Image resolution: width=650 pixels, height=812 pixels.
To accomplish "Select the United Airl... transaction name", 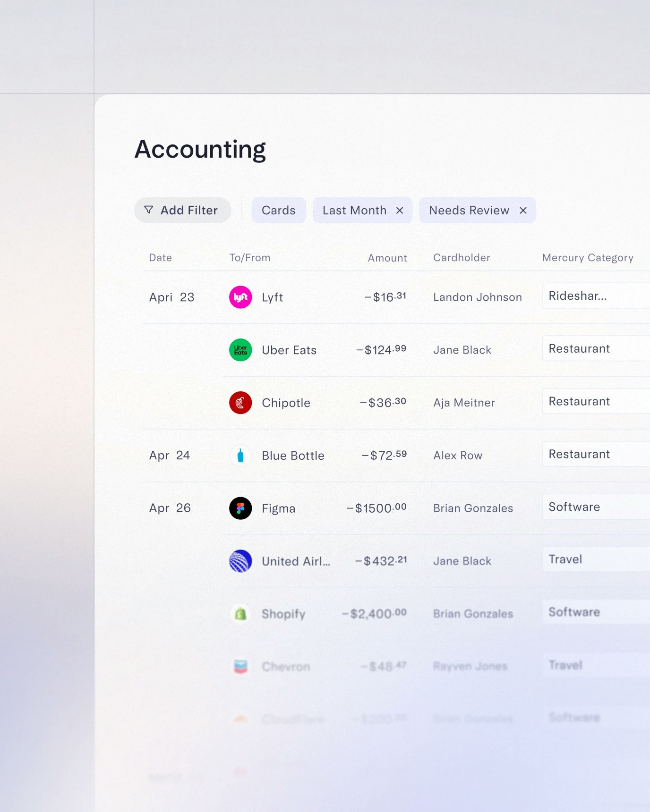I will pyautogui.click(x=296, y=561).
